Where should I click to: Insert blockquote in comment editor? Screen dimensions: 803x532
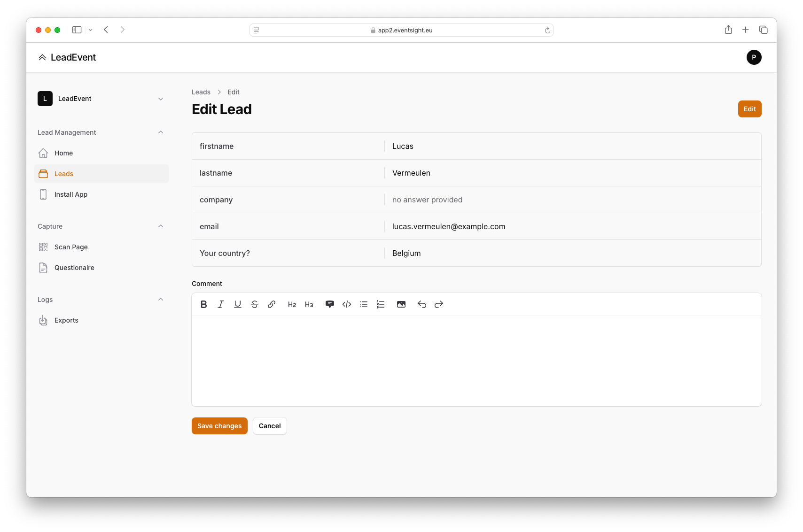click(x=330, y=304)
